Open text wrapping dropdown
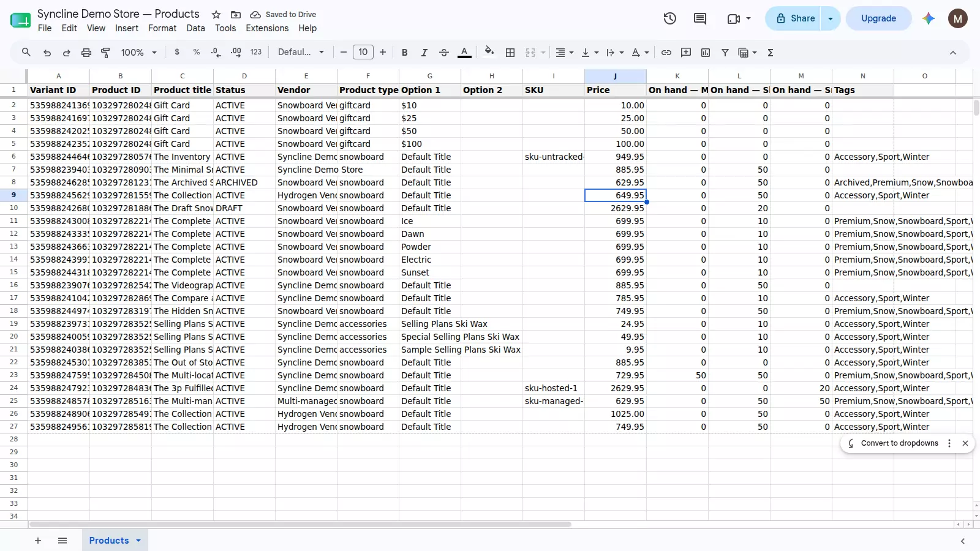The height and width of the screenshot is (551, 980). [615, 53]
